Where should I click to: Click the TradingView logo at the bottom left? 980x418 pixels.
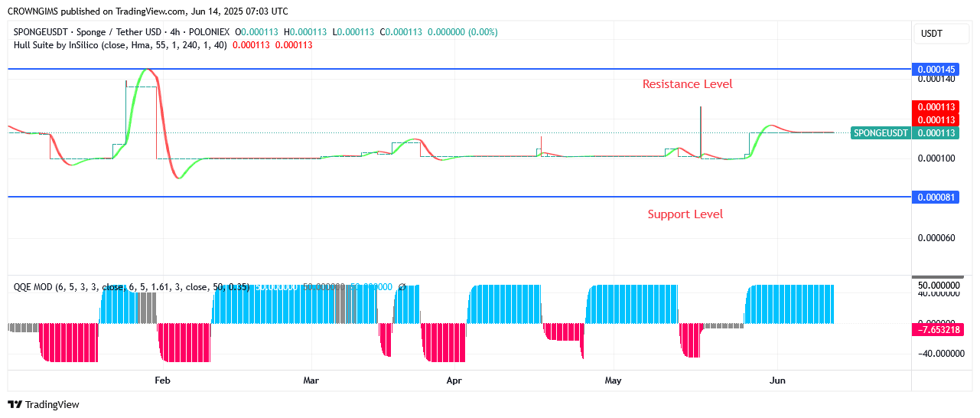point(44,405)
